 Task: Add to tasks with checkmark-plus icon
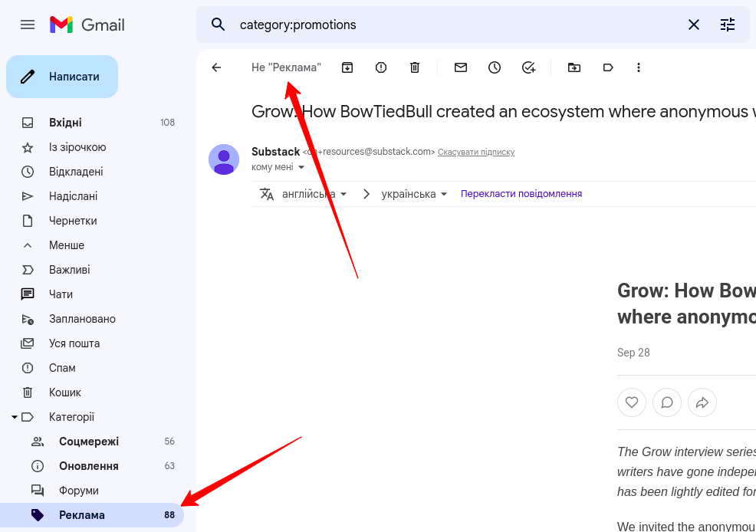[528, 67]
